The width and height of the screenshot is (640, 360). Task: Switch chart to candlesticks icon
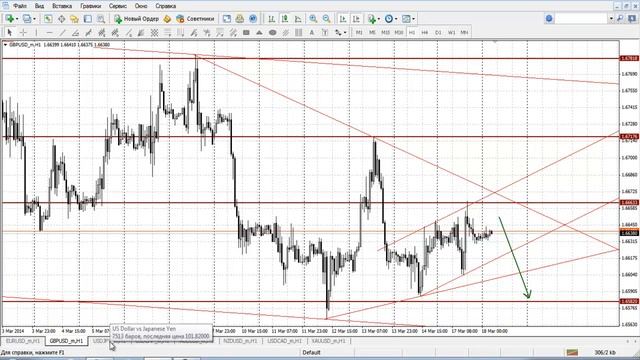pos(285,19)
